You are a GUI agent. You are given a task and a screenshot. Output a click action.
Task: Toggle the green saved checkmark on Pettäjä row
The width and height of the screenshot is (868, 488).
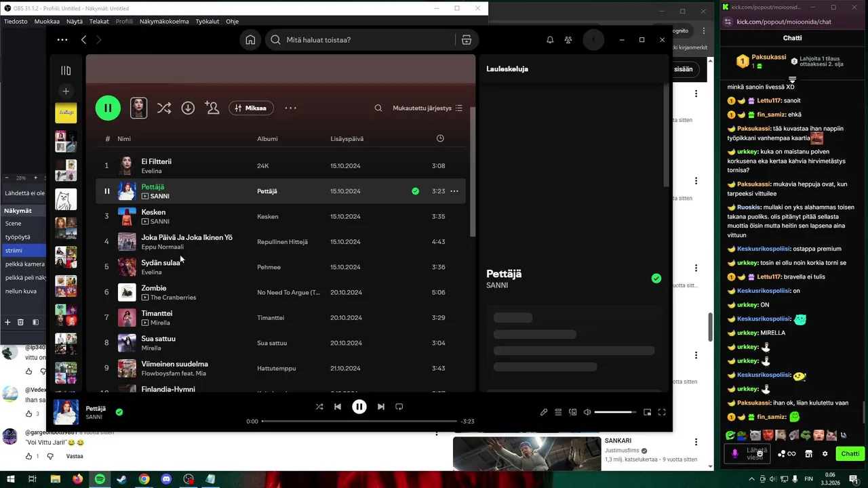(415, 191)
